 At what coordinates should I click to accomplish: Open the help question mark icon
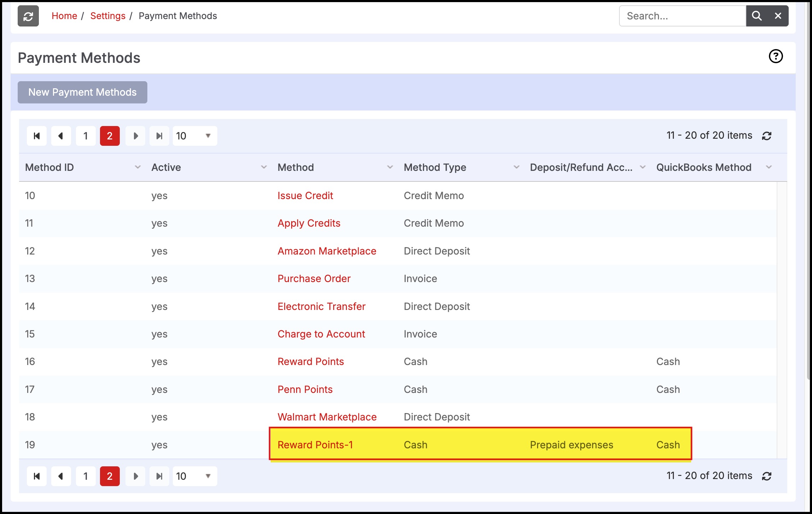click(x=776, y=56)
